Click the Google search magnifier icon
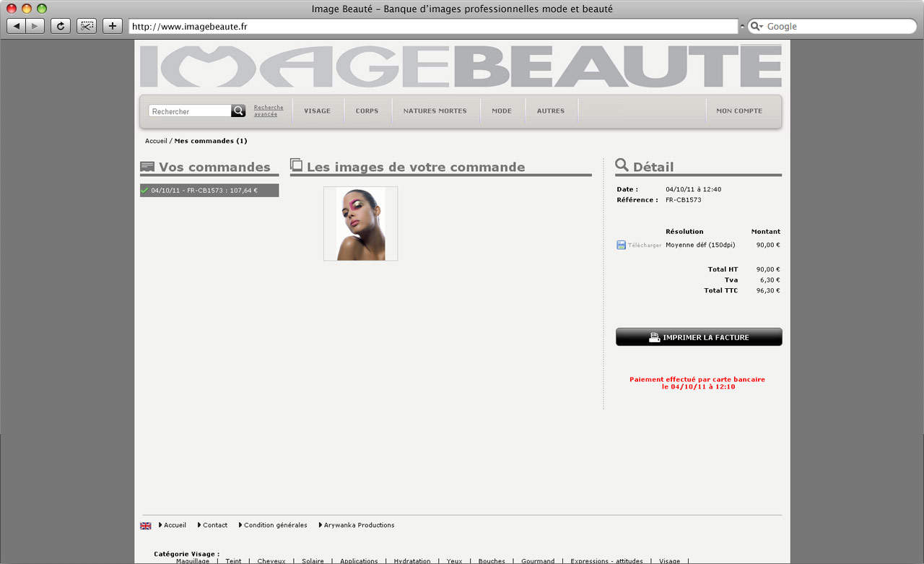The width and height of the screenshot is (924, 564). [757, 27]
